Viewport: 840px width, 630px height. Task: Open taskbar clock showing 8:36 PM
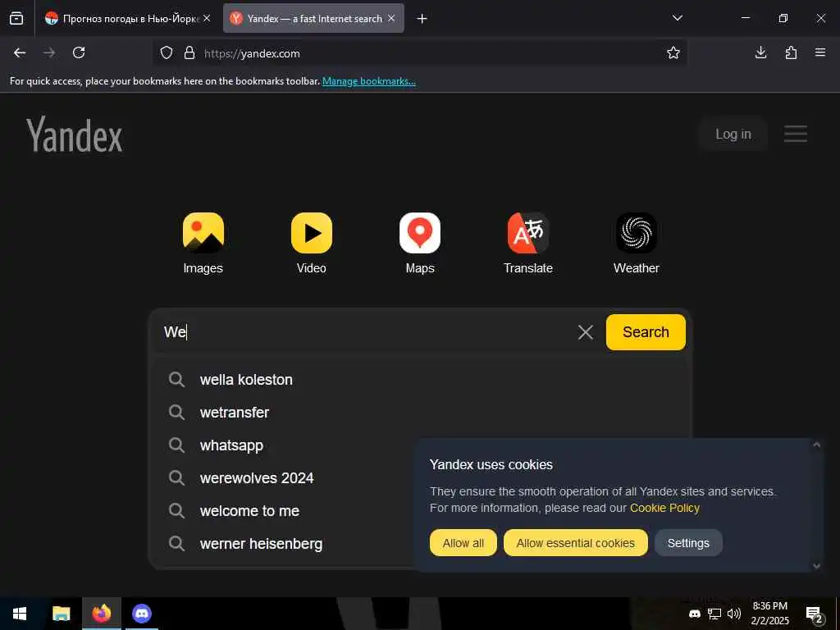(769, 614)
